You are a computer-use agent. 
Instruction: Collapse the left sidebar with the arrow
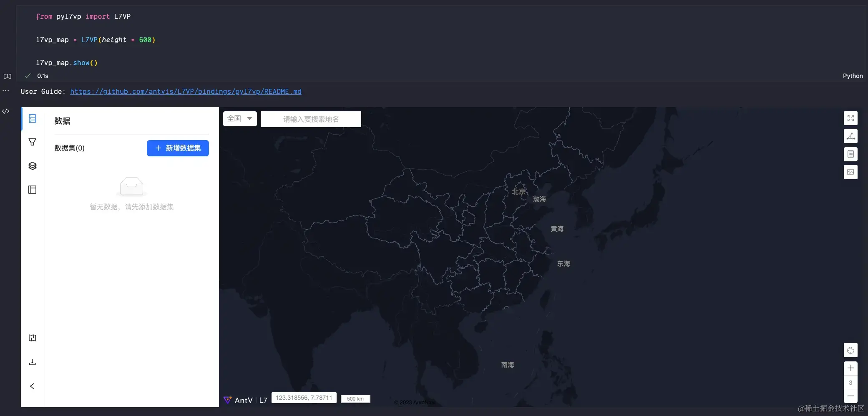(32, 386)
